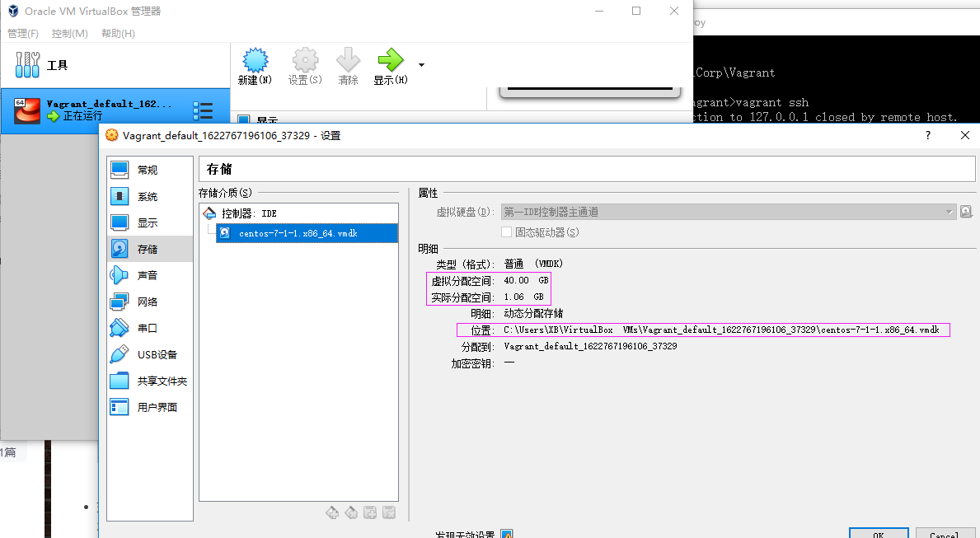Image resolution: width=980 pixels, height=538 pixels.
Task: Click the Cancel button in settings dialog
Action: click(945, 533)
